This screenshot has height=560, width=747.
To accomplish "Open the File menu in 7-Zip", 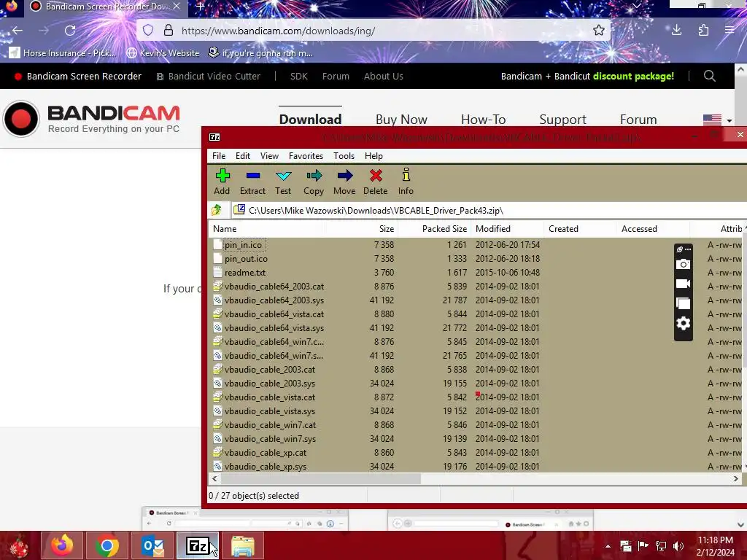I will (219, 156).
